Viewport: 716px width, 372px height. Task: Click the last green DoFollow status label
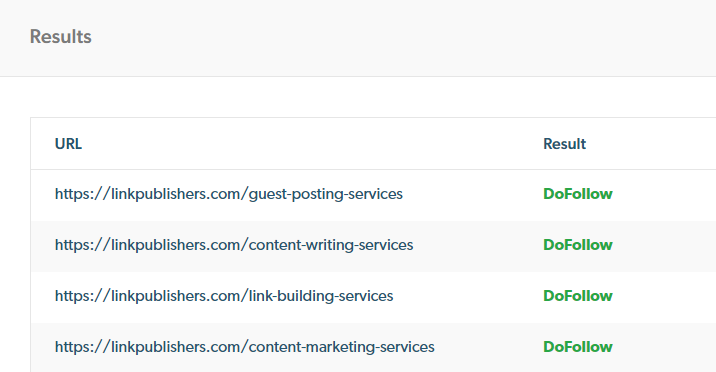tap(578, 347)
